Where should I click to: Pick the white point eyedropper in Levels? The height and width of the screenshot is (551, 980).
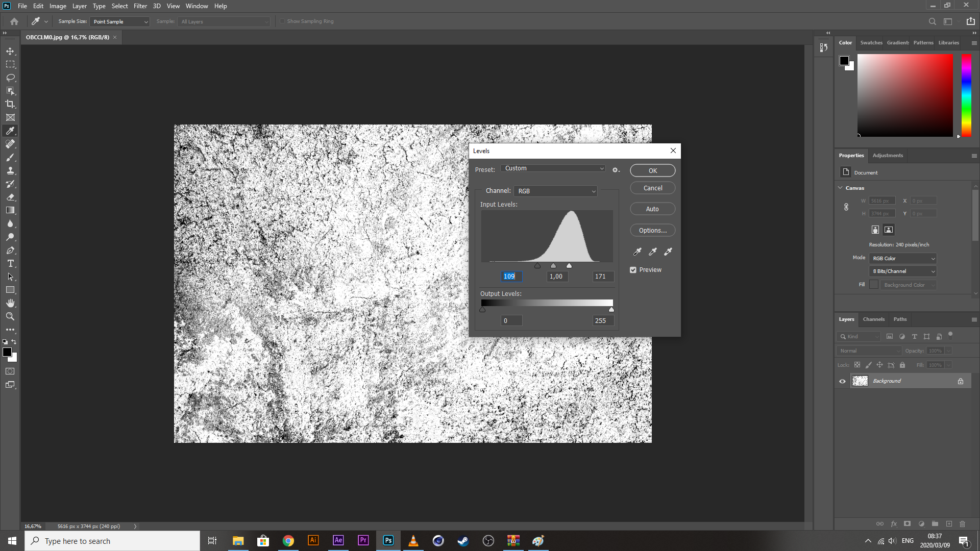point(668,252)
